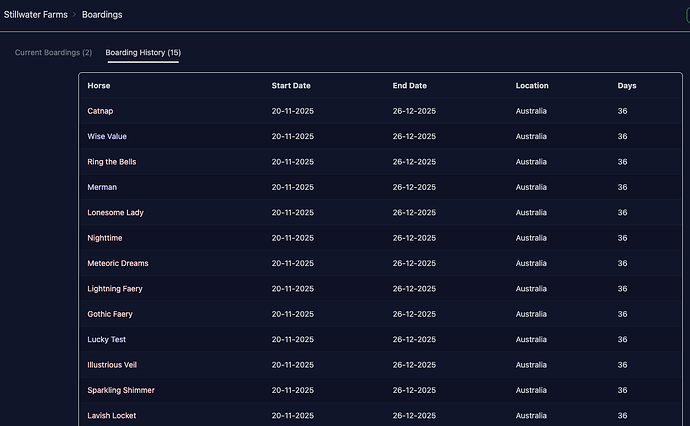Select the Lonesome Lady horse link

tap(115, 213)
